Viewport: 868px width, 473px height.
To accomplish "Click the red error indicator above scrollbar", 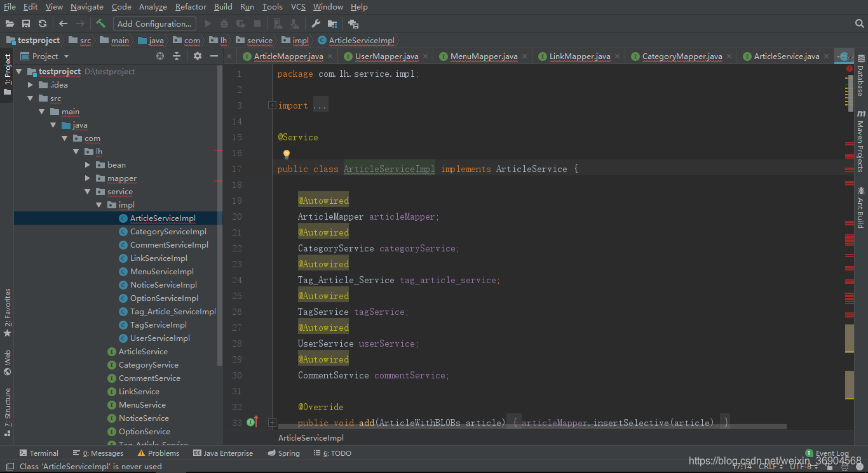I will pos(850,69).
